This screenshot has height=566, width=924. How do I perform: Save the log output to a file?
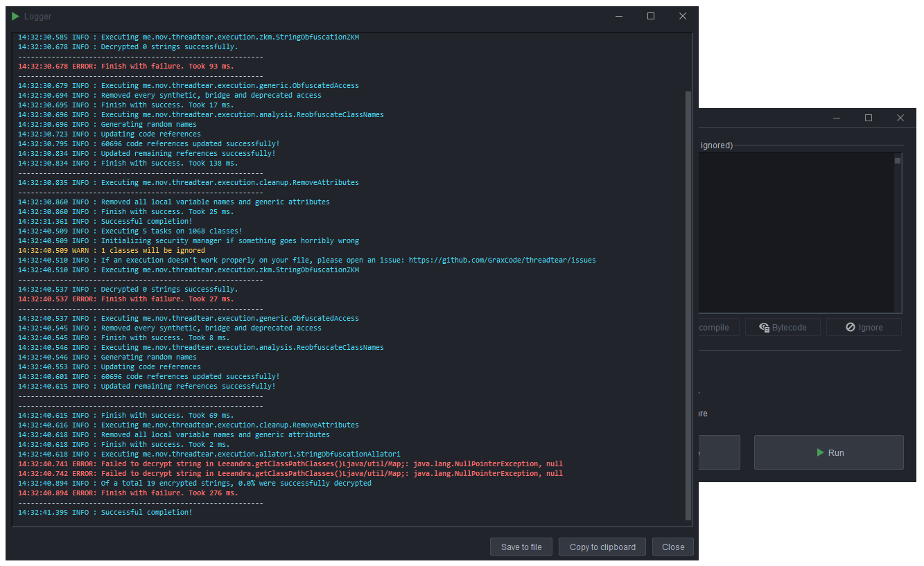(x=521, y=547)
